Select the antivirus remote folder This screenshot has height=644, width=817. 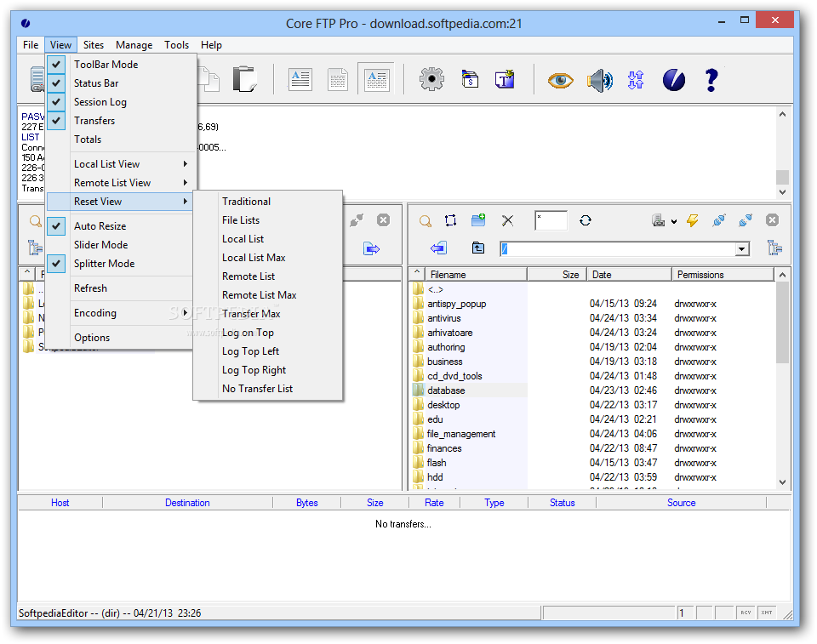(x=444, y=318)
